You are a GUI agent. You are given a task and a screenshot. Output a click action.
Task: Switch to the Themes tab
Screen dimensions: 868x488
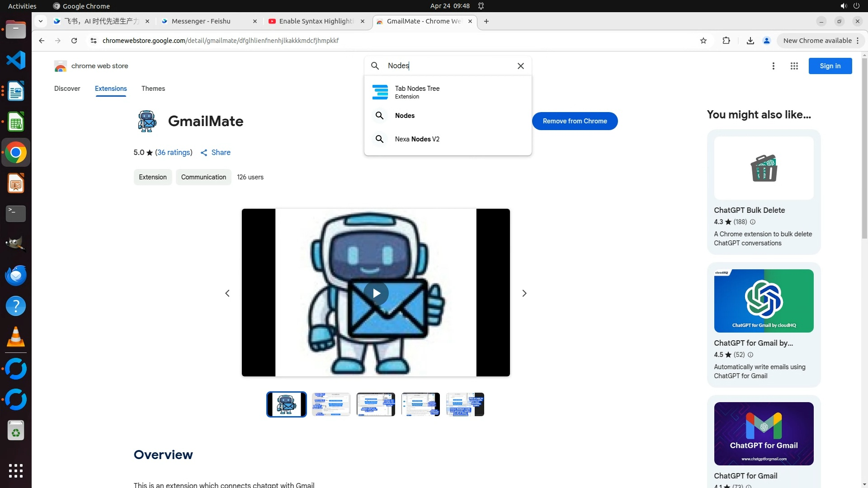point(153,89)
